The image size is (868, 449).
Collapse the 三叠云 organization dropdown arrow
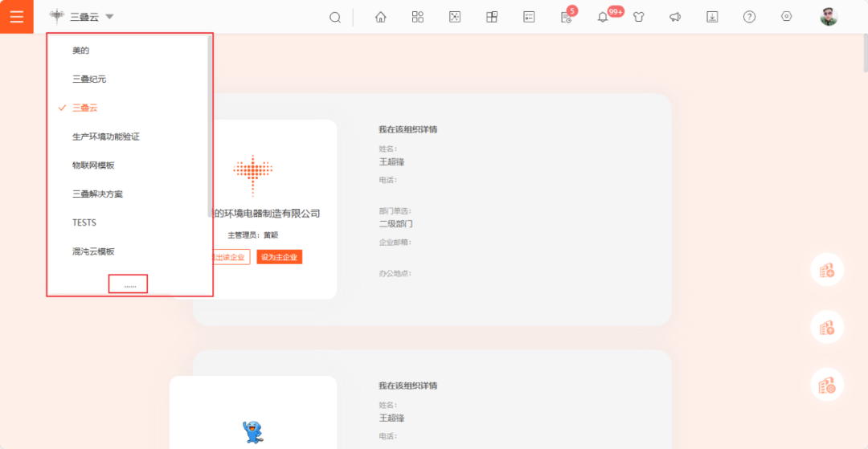[x=109, y=17]
